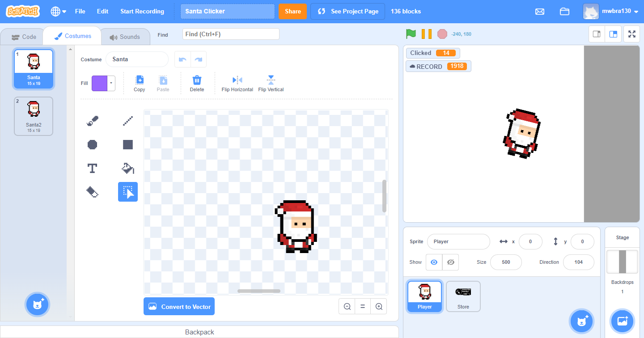Image resolution: width=644 pixels, height=338 pixels.
Task: Flip the costume horizontally
Action: click(x=237, y=83)
